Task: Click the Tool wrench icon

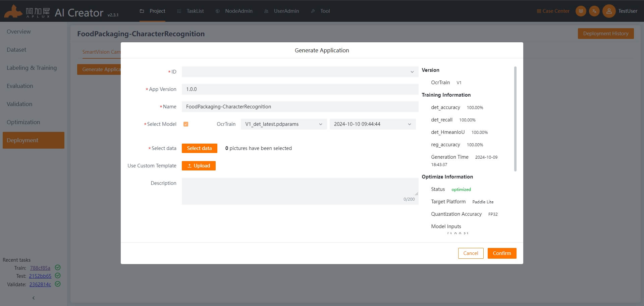Action: (x=313, y=11)
